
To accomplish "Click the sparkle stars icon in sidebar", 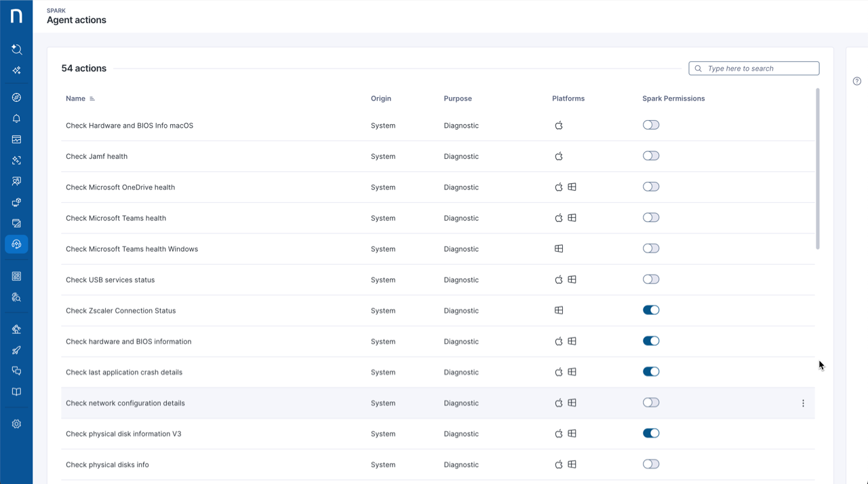I will click(x=16, y=70).
